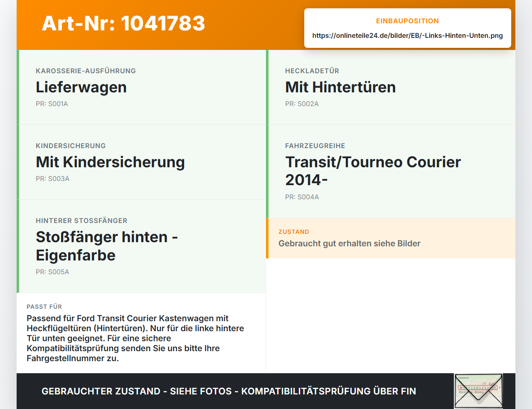Click the Links-Hinten-Unten.png image URL
Viewport: 532px width, 409px height.
click(x=407, y=35)
